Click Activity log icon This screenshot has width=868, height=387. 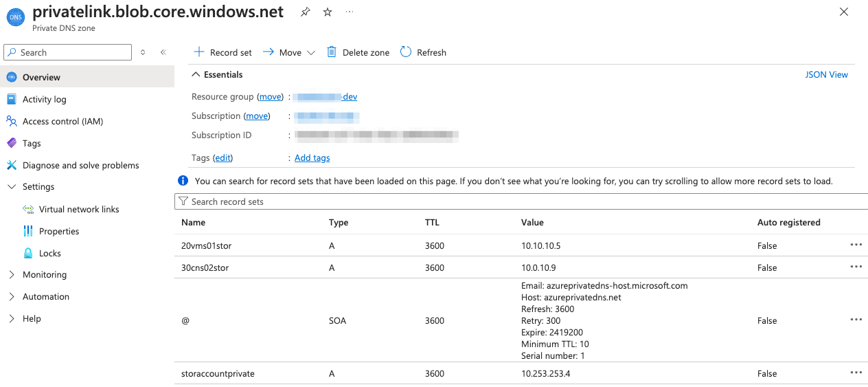11,99
